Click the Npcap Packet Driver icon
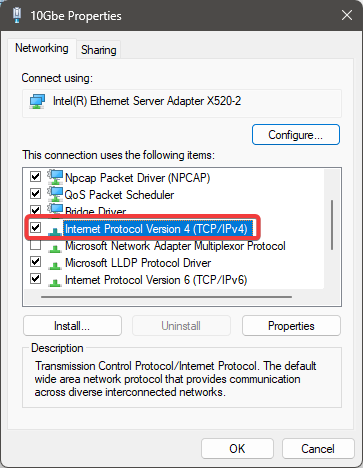This screenshot has height=468, width=363. click(55, 177)
